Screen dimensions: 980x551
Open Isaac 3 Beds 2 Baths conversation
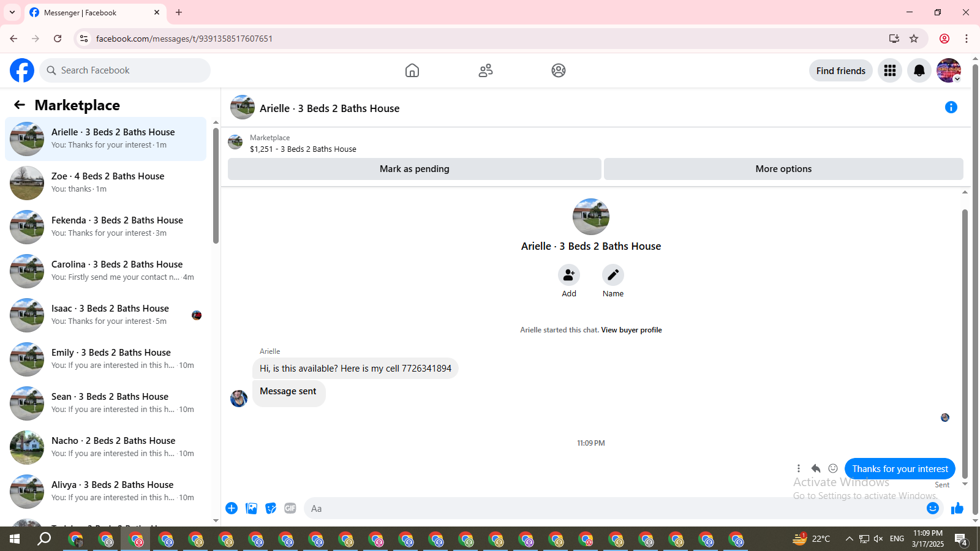(106, 315)
